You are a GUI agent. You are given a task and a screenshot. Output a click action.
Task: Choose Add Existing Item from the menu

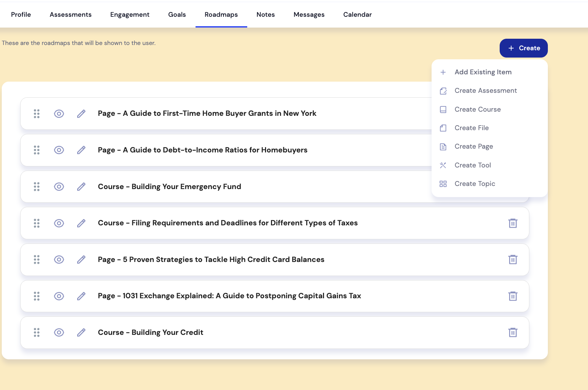483,72
